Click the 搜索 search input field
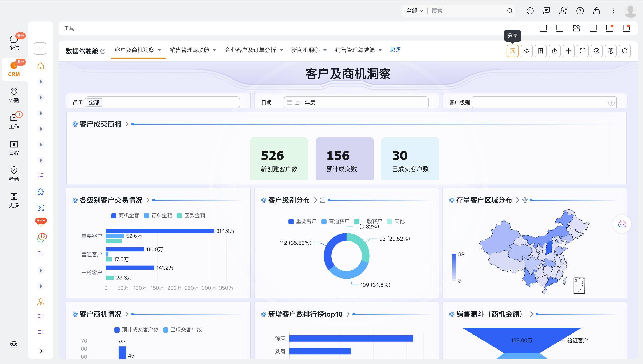Image resolution: width=643 pixels, height=364 pixels. (467, 11)
